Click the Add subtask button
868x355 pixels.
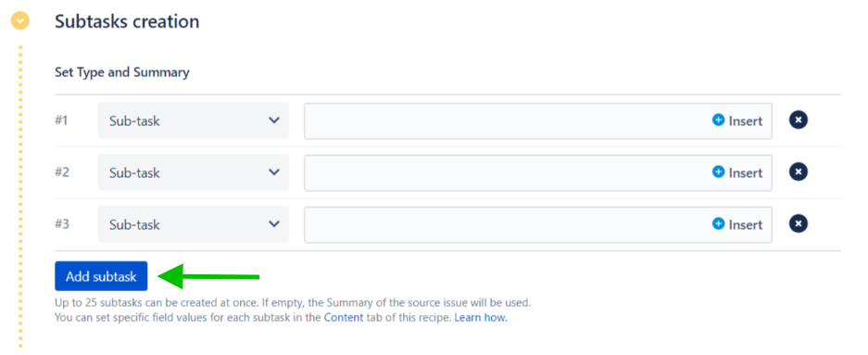[101, 276]
